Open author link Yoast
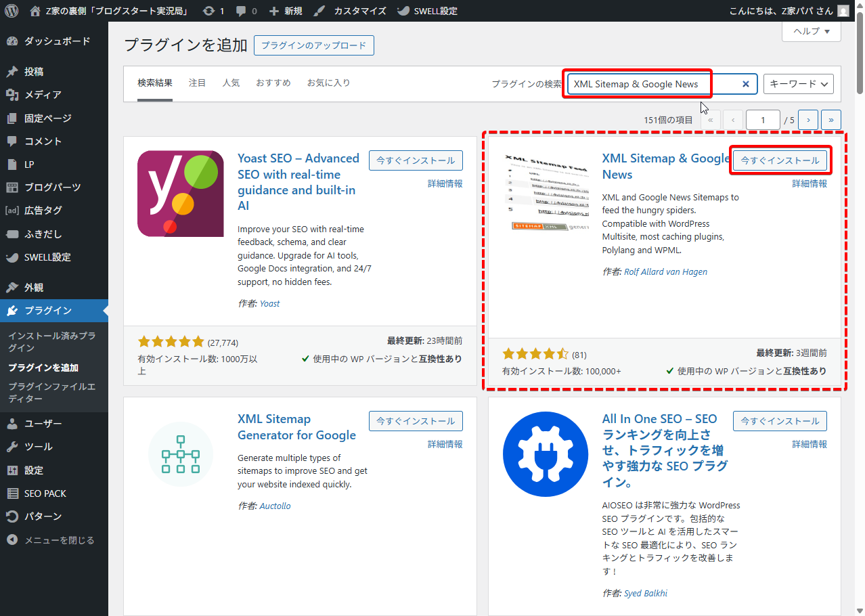Image resolution: width=865 pixels, height=616 pixels. pos(269,303)
